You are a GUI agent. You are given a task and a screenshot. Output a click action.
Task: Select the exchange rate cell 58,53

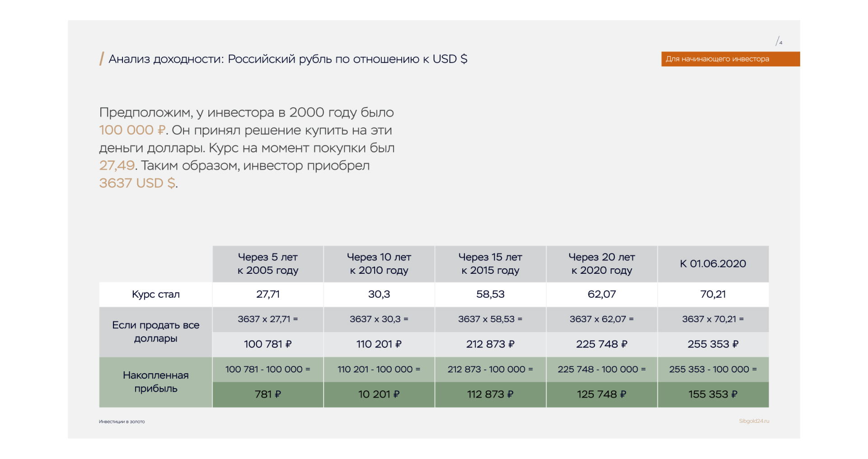490,295
